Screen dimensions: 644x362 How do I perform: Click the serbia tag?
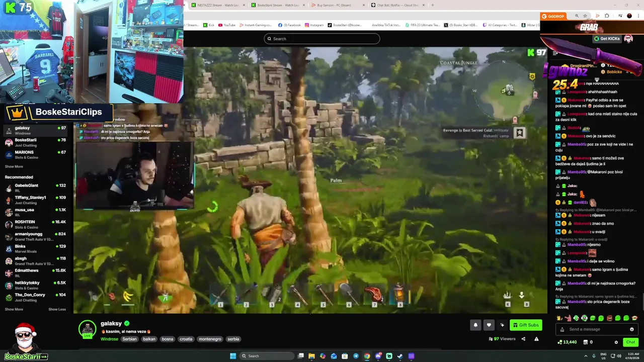coord(233,339)
